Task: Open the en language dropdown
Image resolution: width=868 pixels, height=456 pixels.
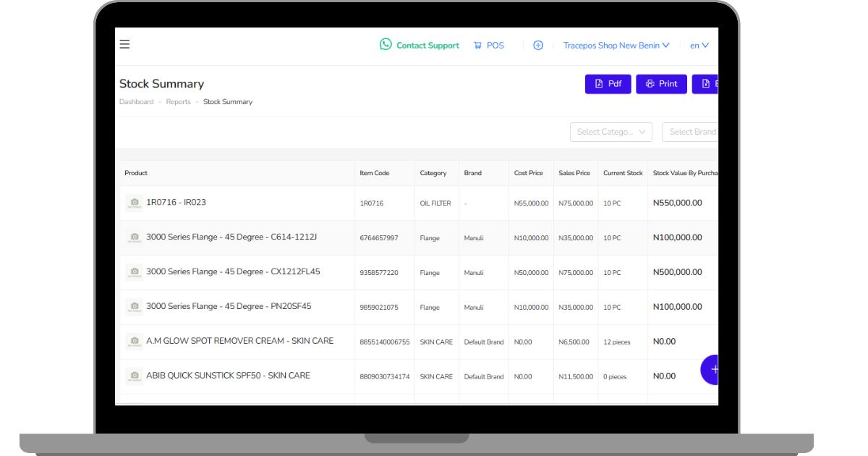Action: pyautogui.click(x=699, y=45)
